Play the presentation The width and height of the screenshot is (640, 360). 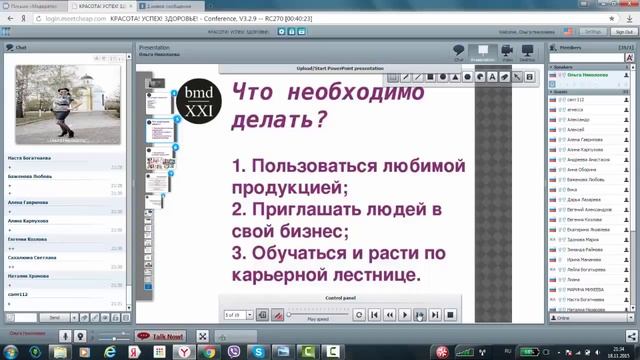click(404, 315)
